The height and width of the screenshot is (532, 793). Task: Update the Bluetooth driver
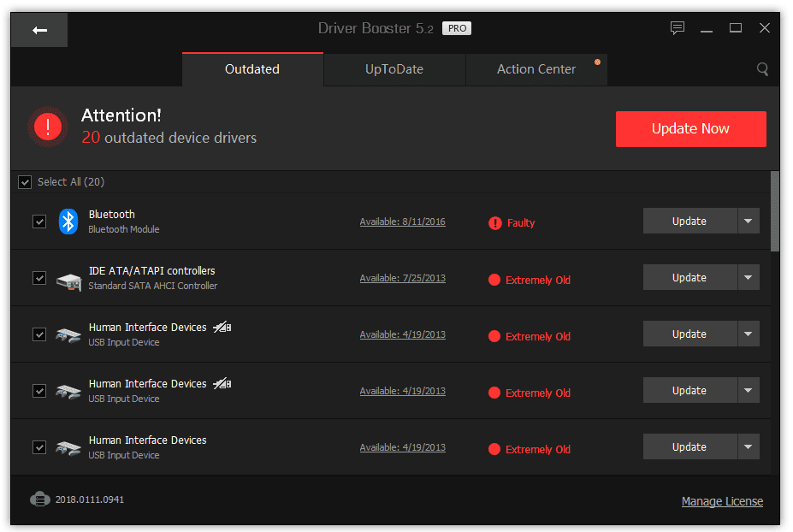coord(689,221)
